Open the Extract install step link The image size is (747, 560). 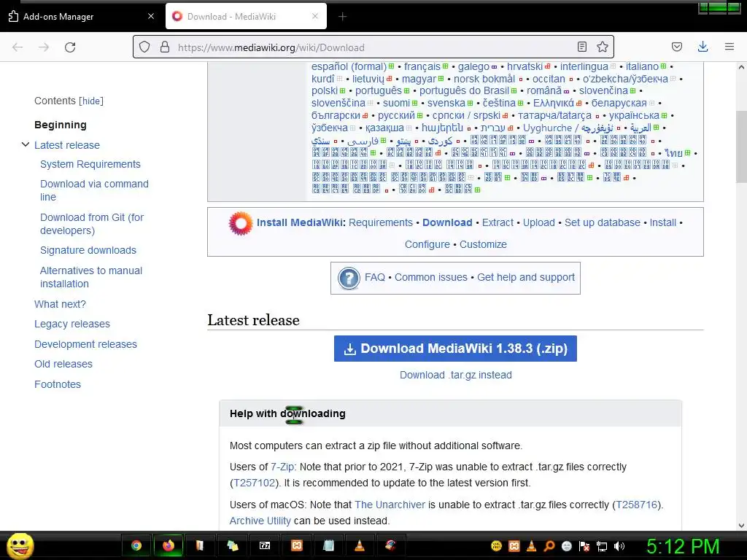[x=498, y=223]
